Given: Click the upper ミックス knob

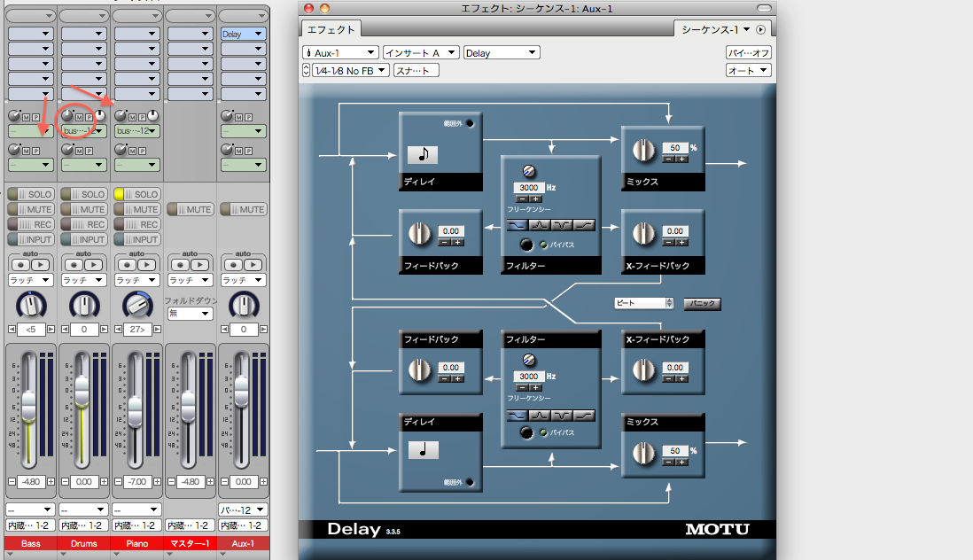Looking at the screenshot, I should click(643, 150).
